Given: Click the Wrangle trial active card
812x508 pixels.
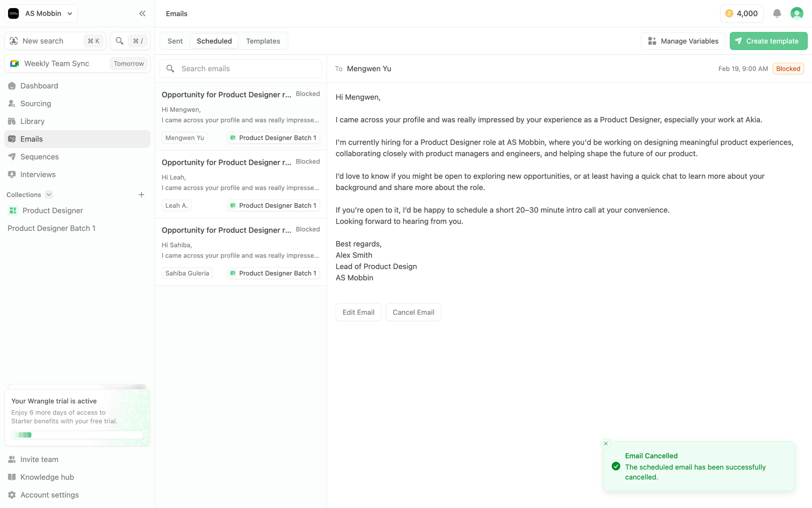Looking at the screenshot, I should [77, 417].
